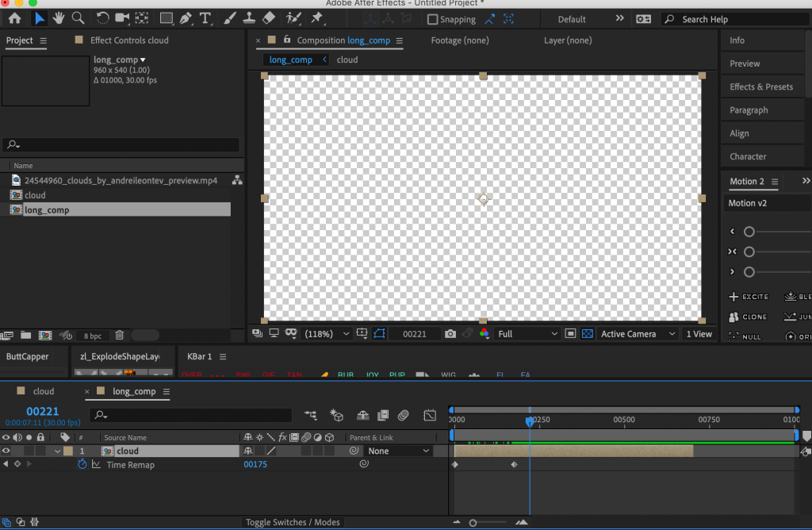Switch to the cloud timeline tab
Screen dimensions: 812x530
pos(43,391)
